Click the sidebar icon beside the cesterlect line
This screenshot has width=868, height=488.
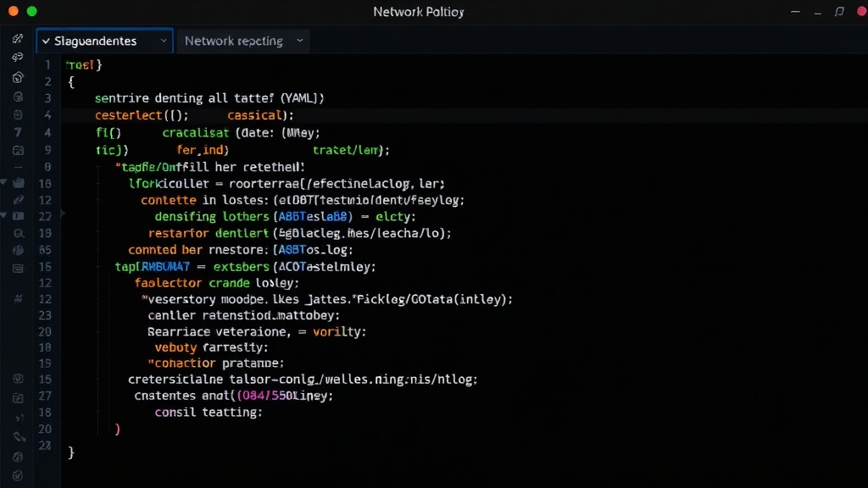click(x=18, y=115)
